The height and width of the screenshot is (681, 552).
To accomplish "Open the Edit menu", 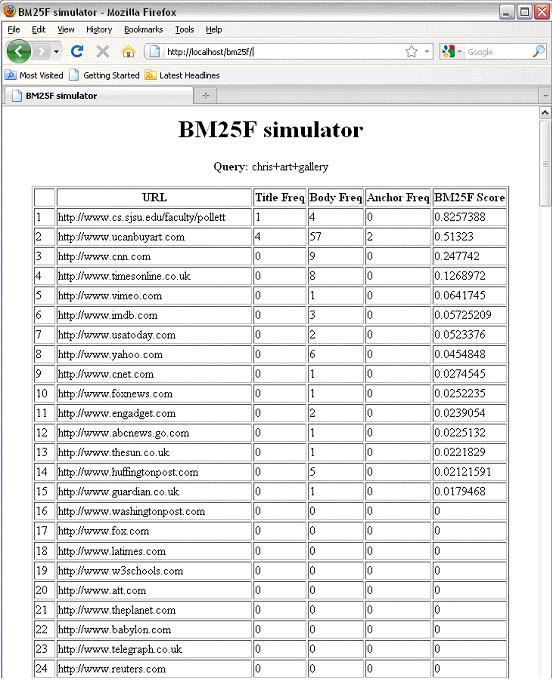I will click(38, 30).
